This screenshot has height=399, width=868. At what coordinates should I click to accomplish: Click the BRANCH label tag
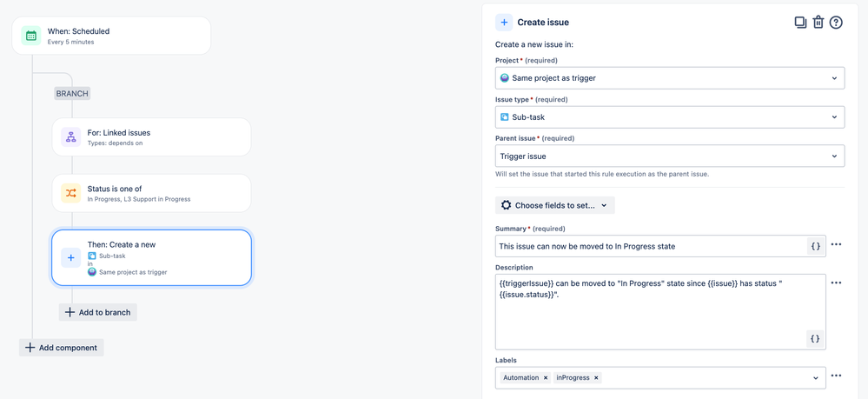point(72,94)
